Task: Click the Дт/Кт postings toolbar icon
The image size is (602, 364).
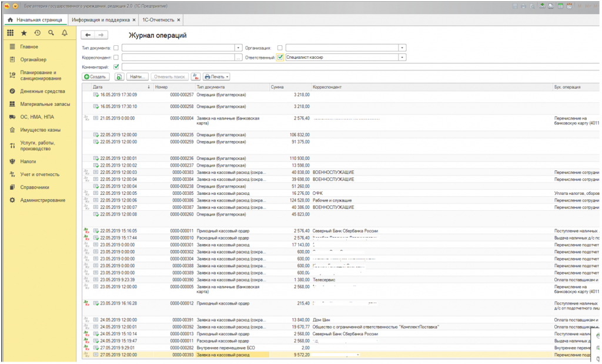Action: pyautogui.click(x=196, y=77)
